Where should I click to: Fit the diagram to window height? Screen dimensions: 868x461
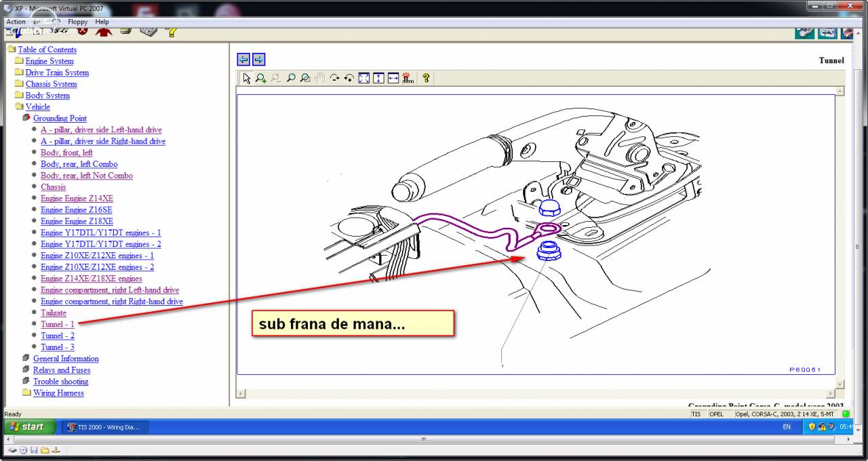(x=378, y=78)
